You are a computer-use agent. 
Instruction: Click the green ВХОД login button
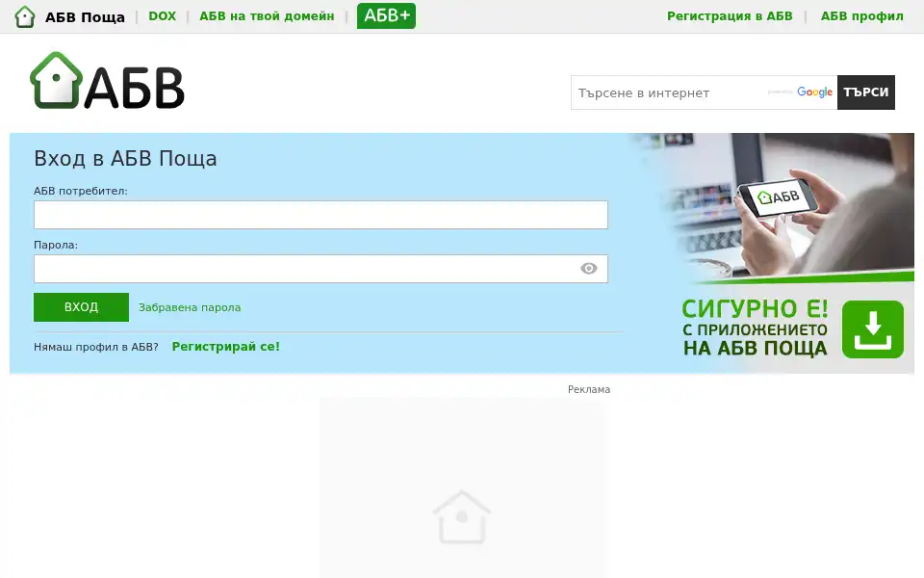click(x=81, y=307)
